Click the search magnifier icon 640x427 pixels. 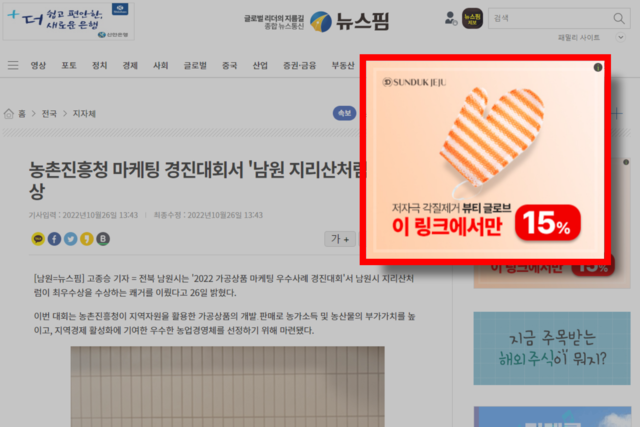click(619, 18)
